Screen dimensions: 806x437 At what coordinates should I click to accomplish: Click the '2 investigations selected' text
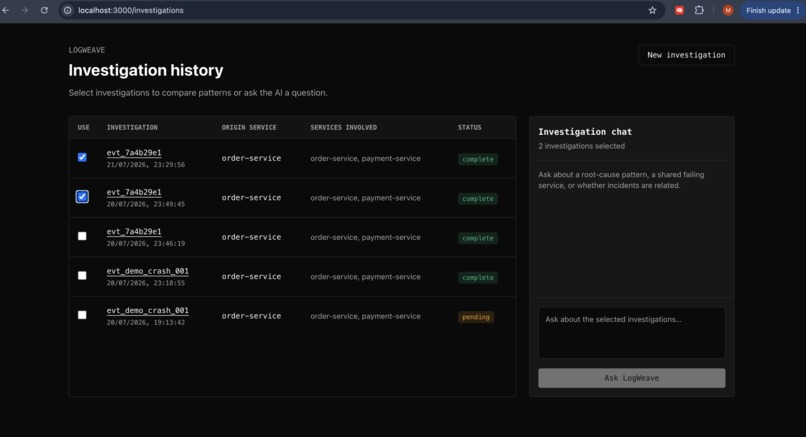(581, 146)
